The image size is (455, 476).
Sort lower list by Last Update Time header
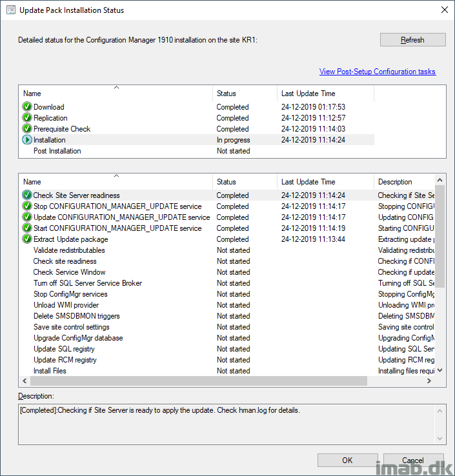click(x=325, y=181)
